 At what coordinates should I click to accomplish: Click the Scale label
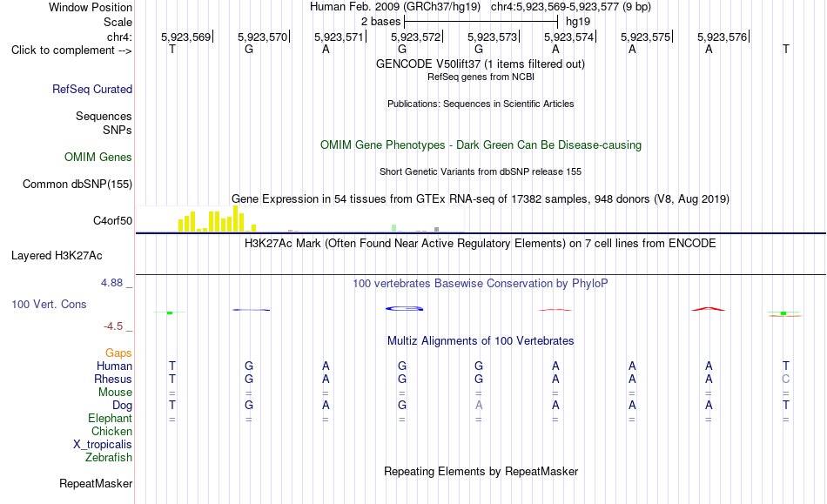(x=118, y=22)
